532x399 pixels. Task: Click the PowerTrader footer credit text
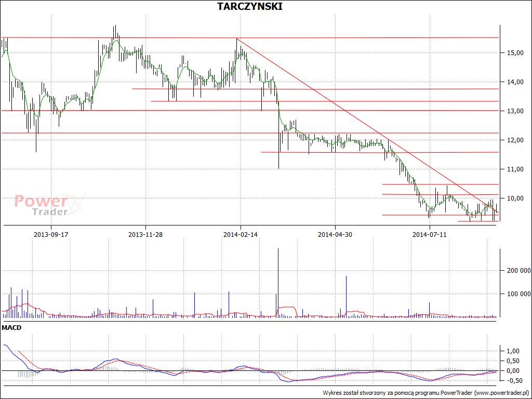(x=426, y=393)
